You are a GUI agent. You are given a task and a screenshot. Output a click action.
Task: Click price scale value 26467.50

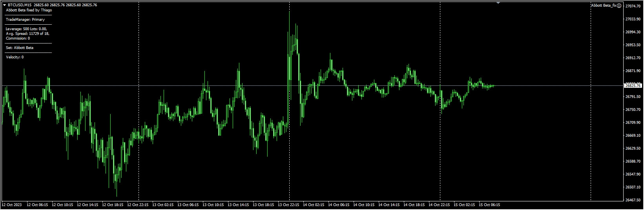tap(633, 200)
